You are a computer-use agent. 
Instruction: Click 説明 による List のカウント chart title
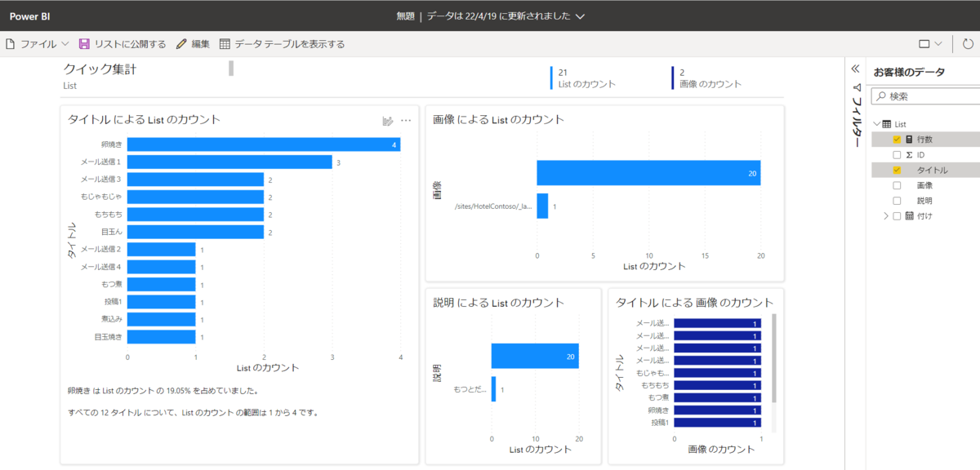click(498, 302)
